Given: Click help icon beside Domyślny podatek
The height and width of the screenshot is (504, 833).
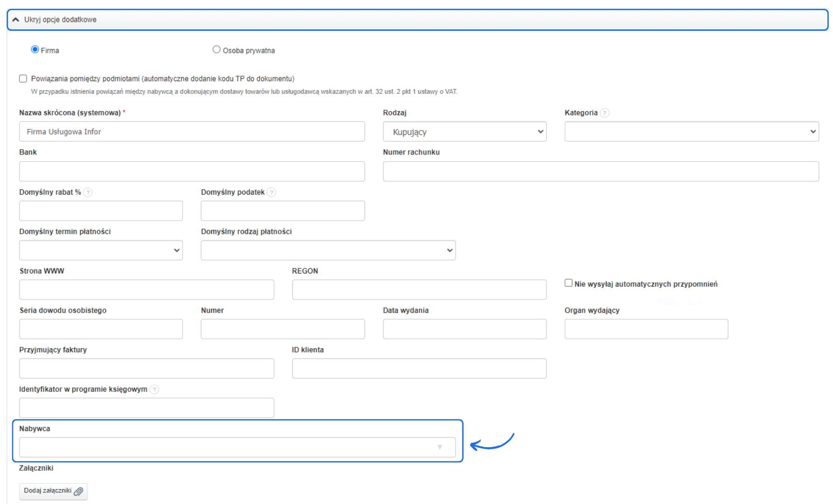Looking at the screenshot, I should 271,192.
